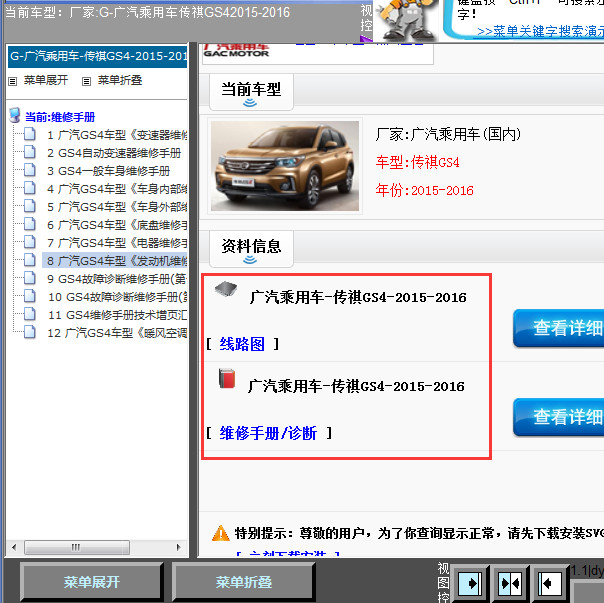Open tree item 1 广汽GS4车型《变速器维修
The width and height of the screenshot is (604, 603).
coord(117,135)
